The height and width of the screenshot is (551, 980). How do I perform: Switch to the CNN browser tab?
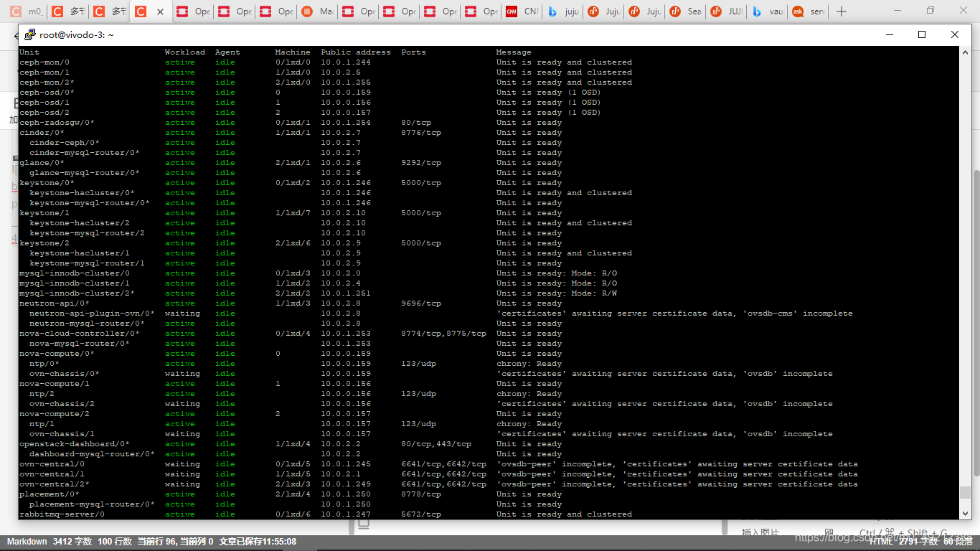(x=523, y=11)
